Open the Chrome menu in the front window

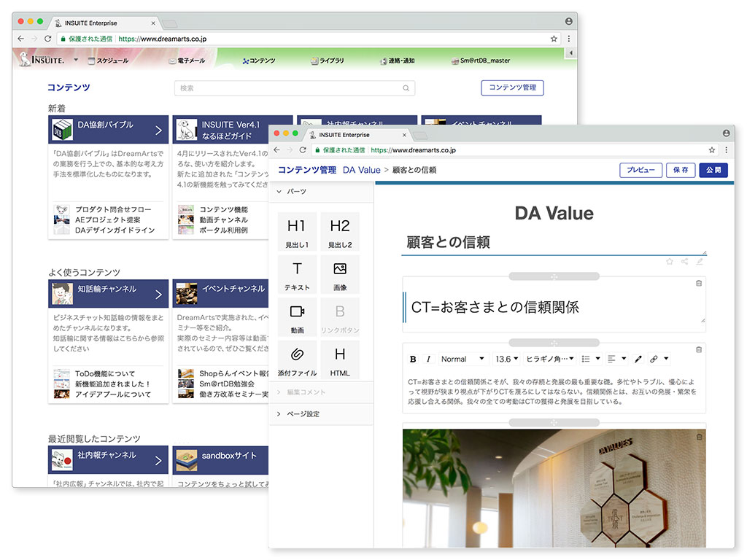pyautogui.click(x=726, y=150)
